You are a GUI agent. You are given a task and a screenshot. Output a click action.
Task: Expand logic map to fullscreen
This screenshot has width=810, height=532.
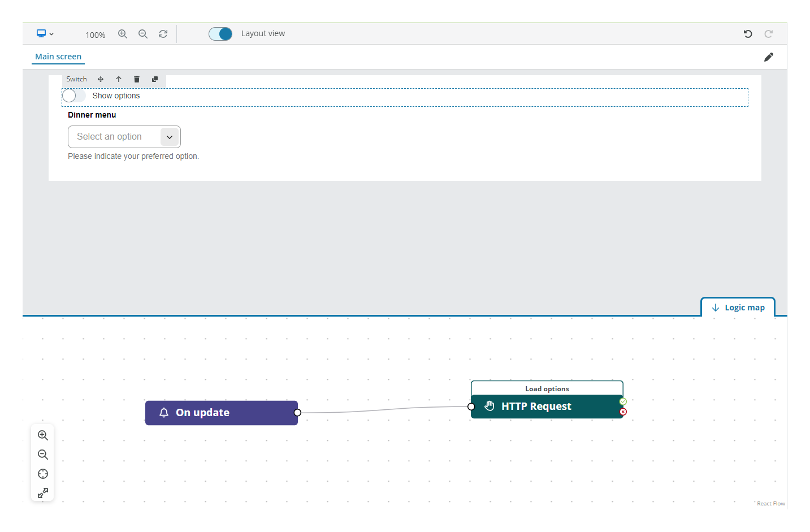coord(43,493)
